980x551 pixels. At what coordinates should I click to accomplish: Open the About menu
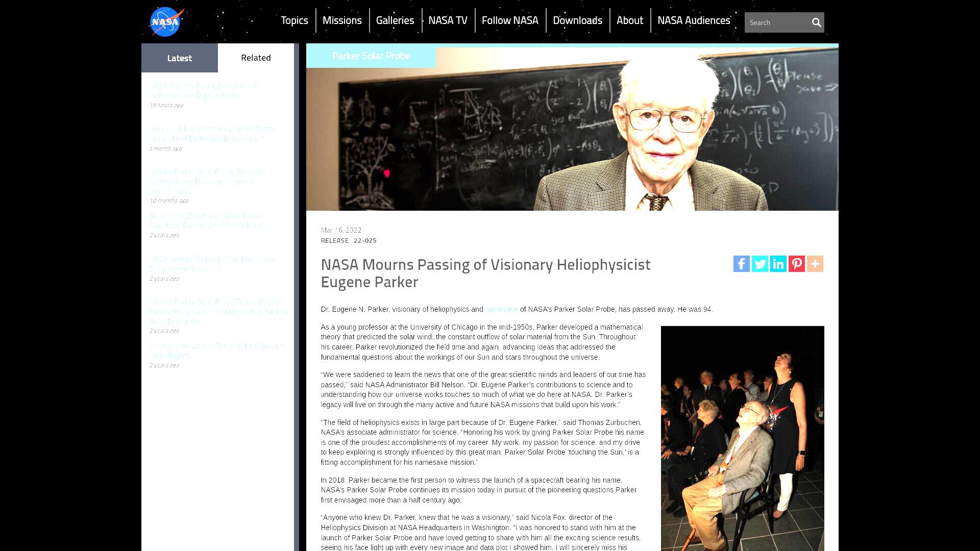[630, 20]
